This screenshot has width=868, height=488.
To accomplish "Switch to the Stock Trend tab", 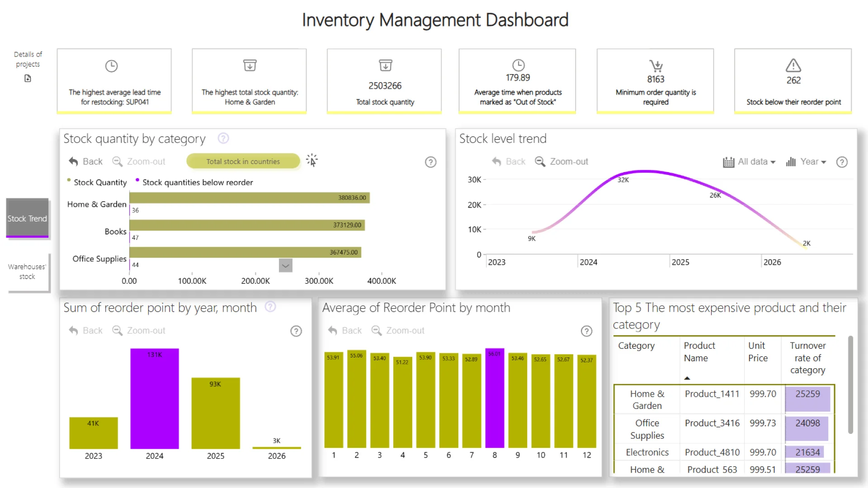I will pos(27,218).
